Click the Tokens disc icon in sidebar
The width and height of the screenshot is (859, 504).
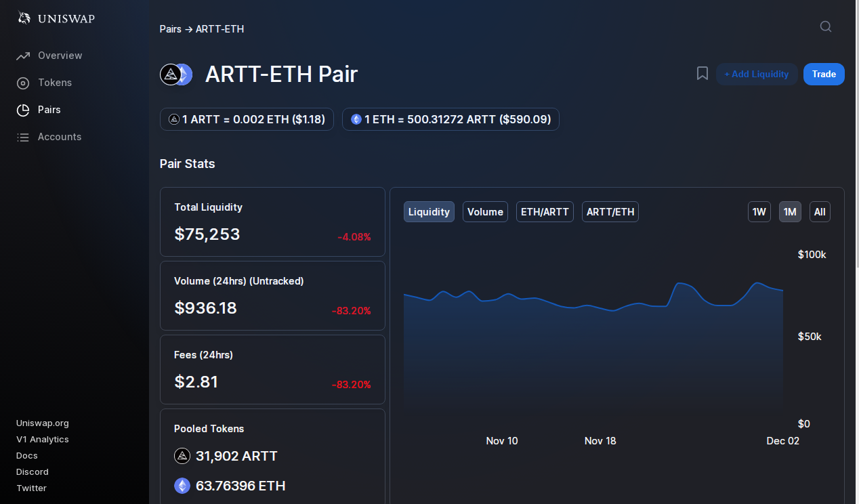tap(23, 83)
